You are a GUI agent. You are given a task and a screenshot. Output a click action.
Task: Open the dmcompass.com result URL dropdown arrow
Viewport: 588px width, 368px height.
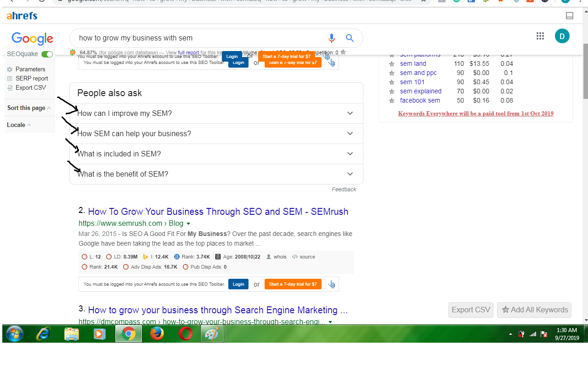pos(330,322)
